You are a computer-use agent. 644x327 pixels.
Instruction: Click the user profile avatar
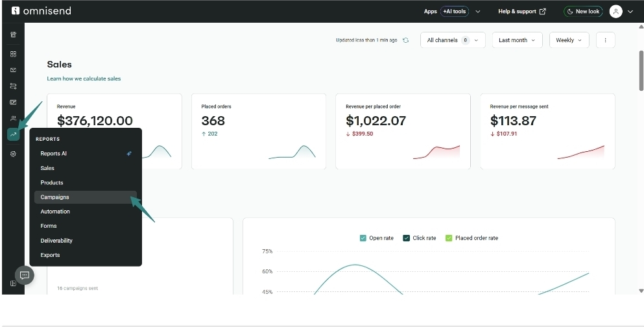[615, 12]
